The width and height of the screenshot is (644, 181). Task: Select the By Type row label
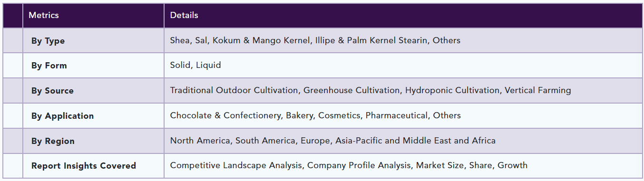click(x=48, y=41)
